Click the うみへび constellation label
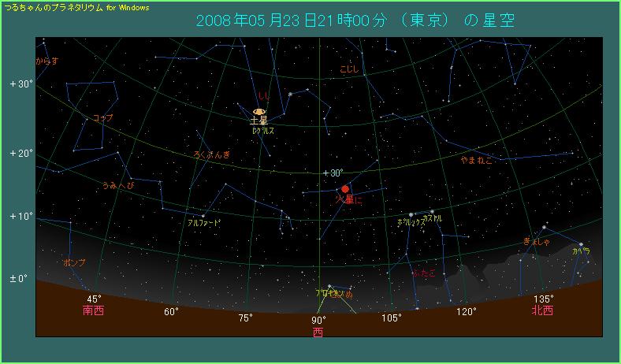The image size is (621, 364). click(118, 185)
